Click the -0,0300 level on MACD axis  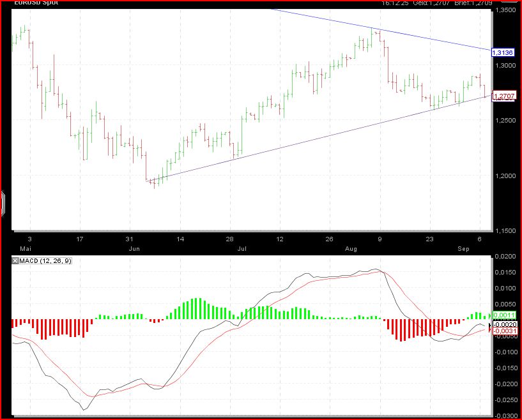coord(505,416)
